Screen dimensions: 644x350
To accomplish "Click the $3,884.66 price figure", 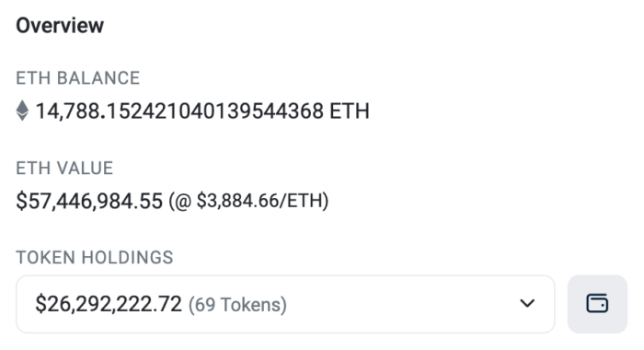I will [x=231, y=201].
